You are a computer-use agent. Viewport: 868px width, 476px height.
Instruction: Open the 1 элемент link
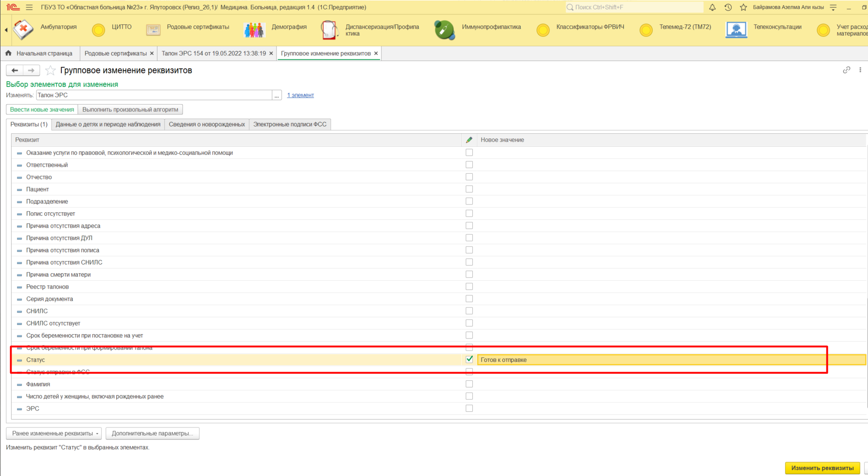coord(300,95)
